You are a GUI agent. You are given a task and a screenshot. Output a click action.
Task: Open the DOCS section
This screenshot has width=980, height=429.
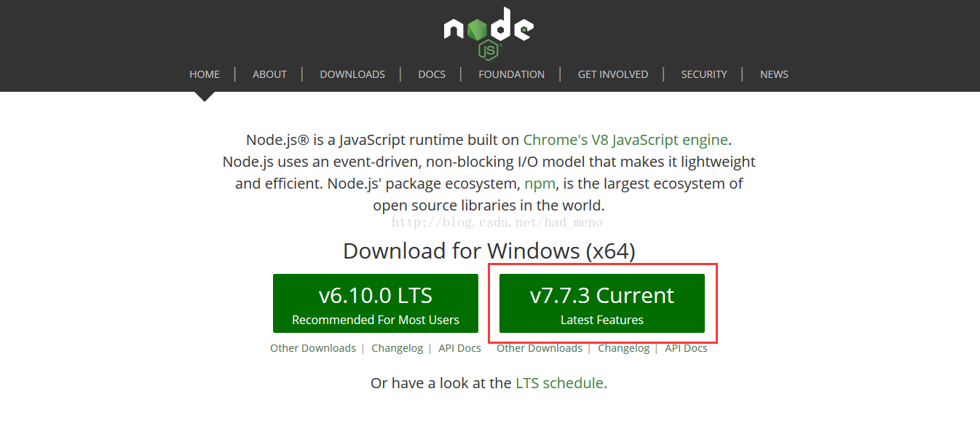pyautogui.click(x=432, y=74)
